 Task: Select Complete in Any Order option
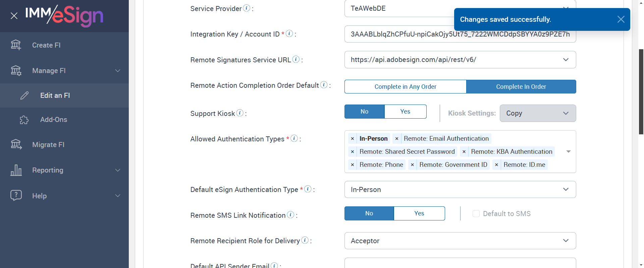coord(405,87)
